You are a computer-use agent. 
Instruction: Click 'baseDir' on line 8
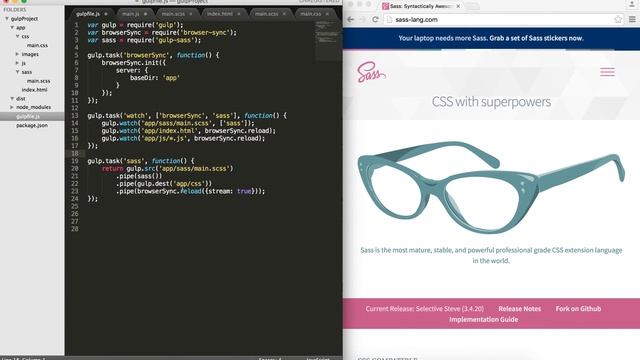click(x=144, y=78)
